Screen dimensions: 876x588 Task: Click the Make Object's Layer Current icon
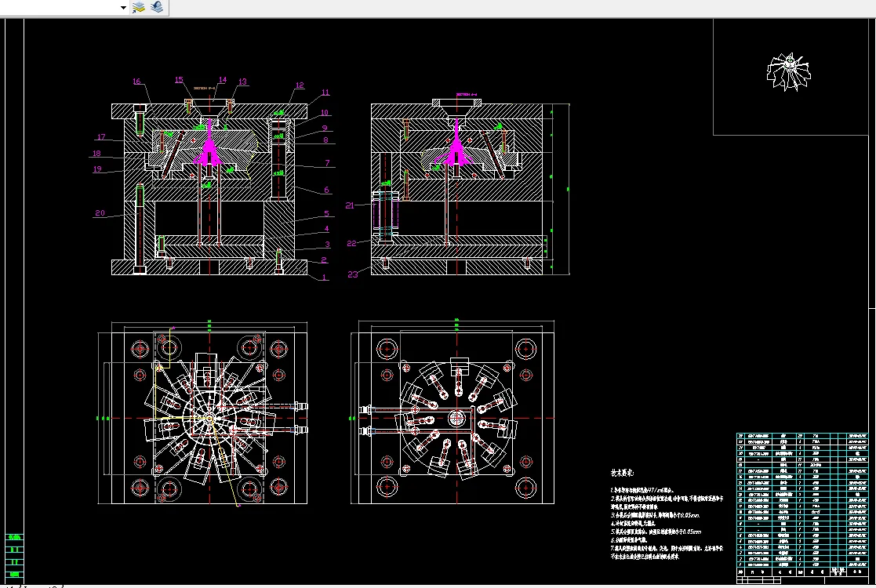pos(138,7)
